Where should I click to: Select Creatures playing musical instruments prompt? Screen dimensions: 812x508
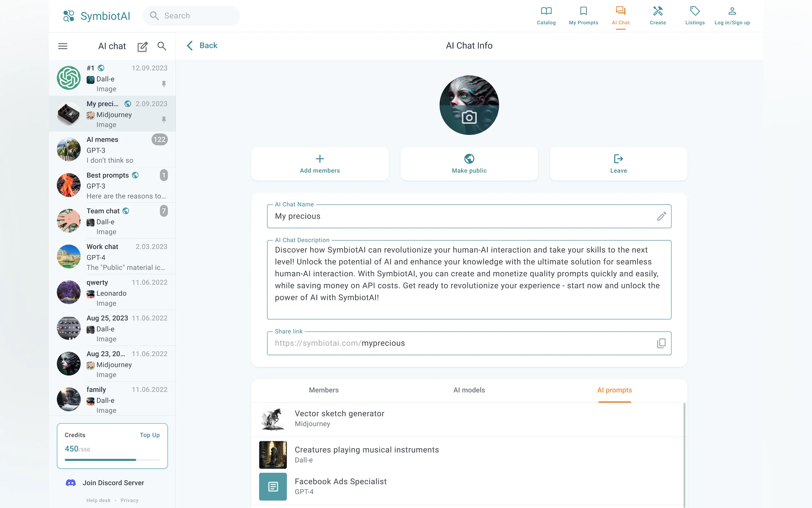467,455
